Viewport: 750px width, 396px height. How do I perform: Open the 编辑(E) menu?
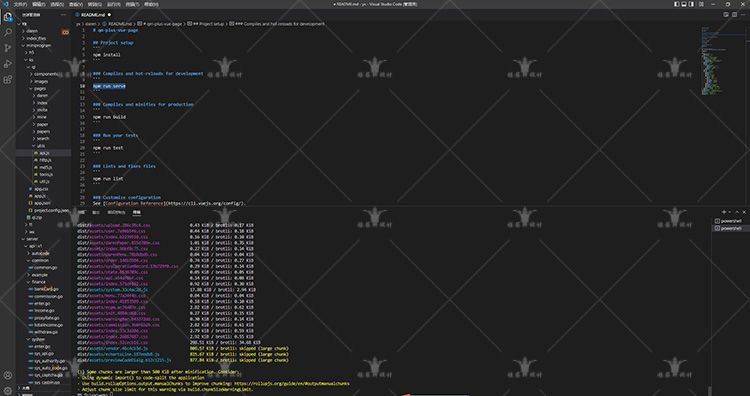click(39, 4)
